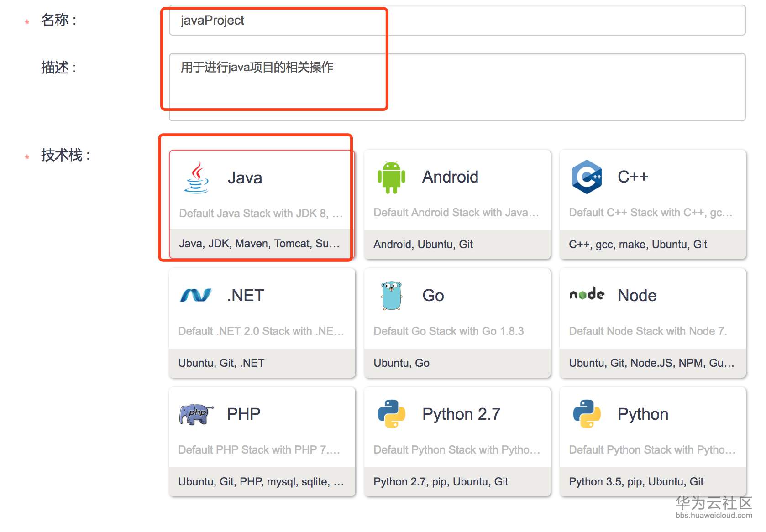Click 'Python 2.7, pip, Ubuntu, Git' tags
Screen dimensions: 766x532
(x=441, y=482)
